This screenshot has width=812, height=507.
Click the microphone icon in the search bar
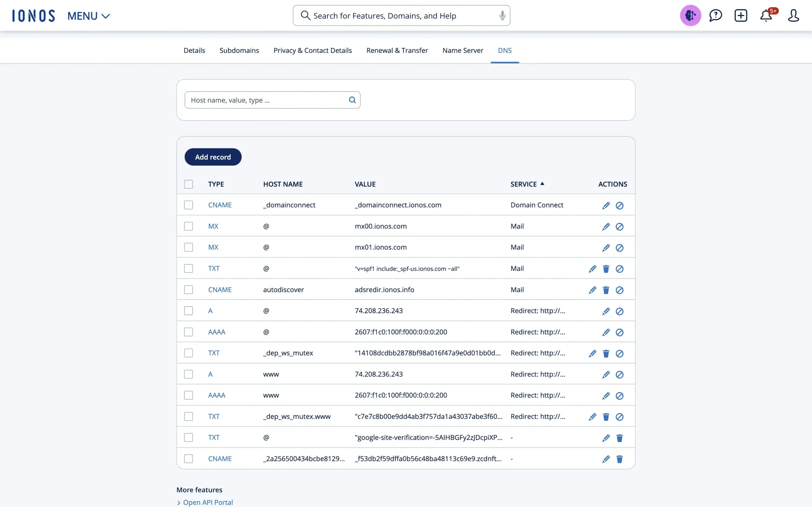click(x=502, y=16)
